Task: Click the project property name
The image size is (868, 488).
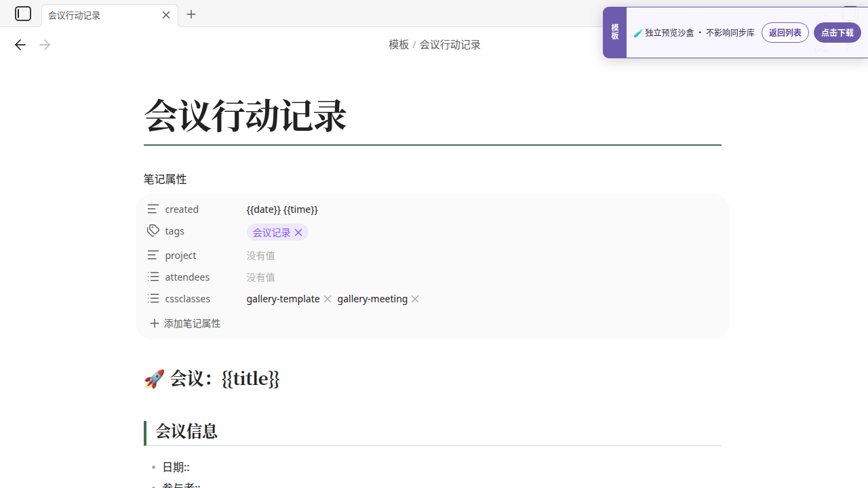Action: point(180,255)
